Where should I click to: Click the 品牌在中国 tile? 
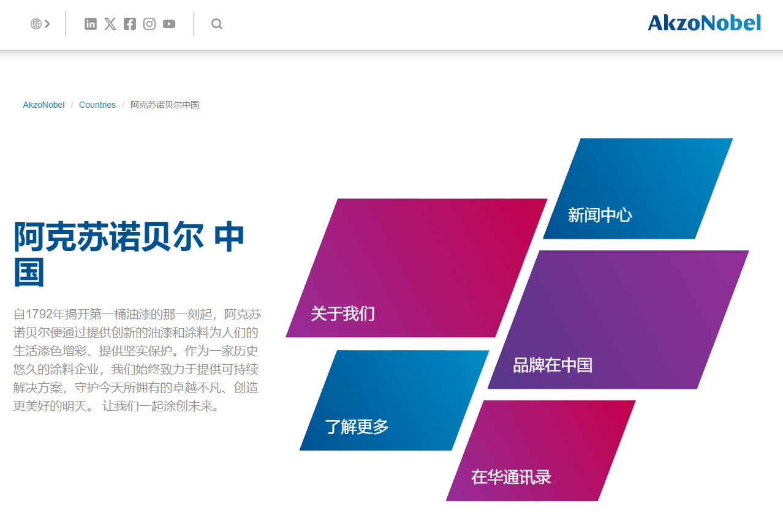pos(553,365)
